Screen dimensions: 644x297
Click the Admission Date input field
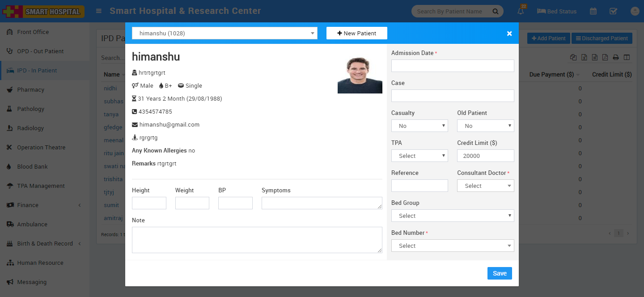pyautogui.click(x=452, y=66)
